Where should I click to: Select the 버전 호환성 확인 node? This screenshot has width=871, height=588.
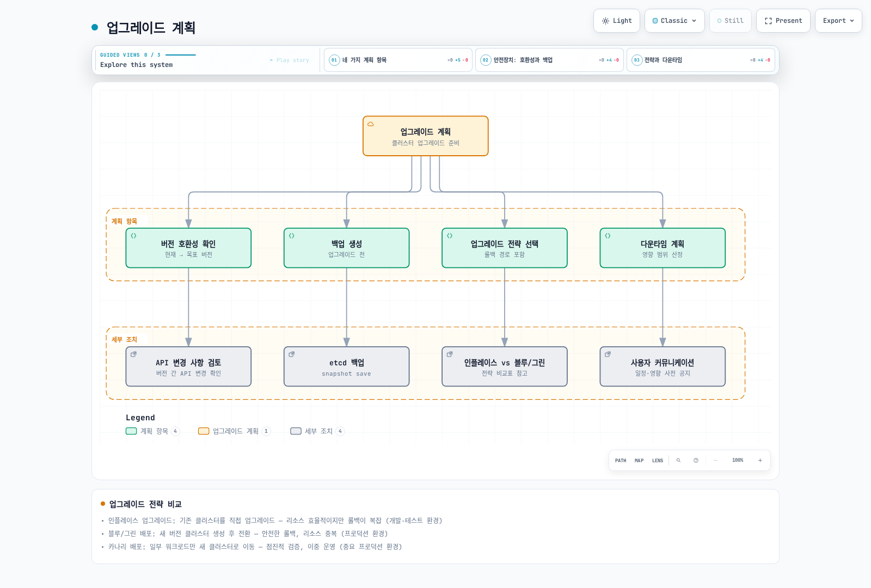coord(188,248)
